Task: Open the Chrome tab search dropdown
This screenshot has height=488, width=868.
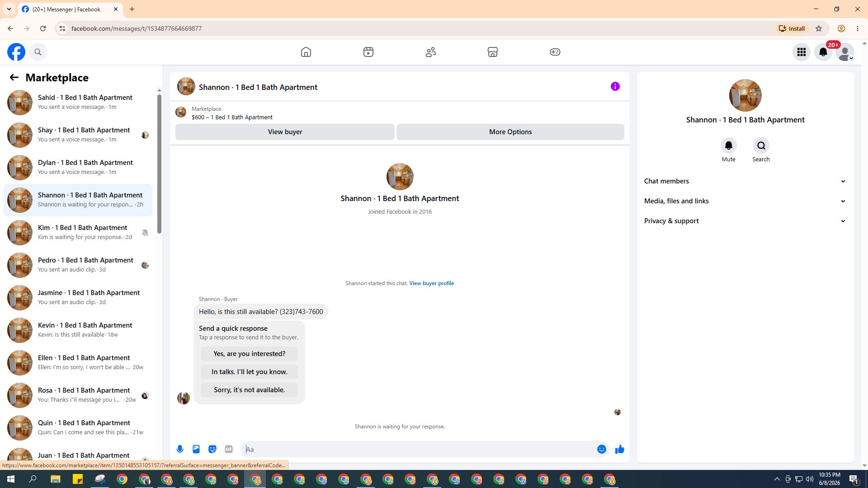Action: 9,9
